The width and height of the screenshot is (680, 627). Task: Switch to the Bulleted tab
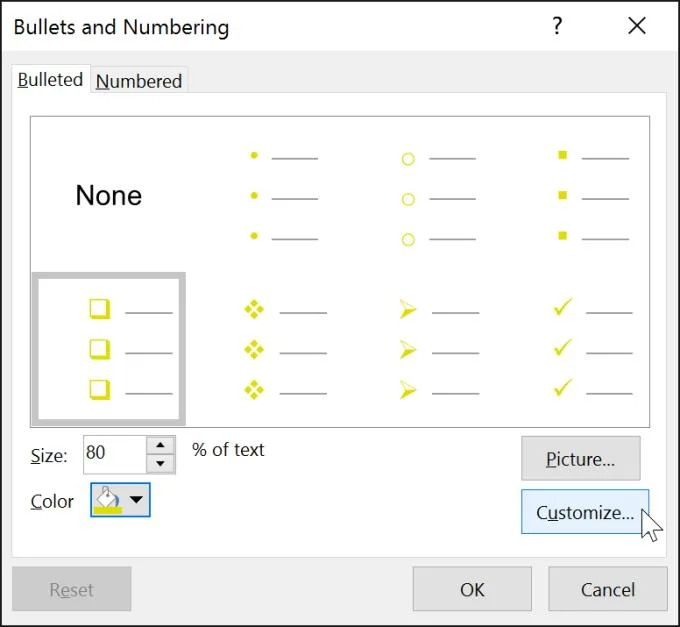[50, 79]
